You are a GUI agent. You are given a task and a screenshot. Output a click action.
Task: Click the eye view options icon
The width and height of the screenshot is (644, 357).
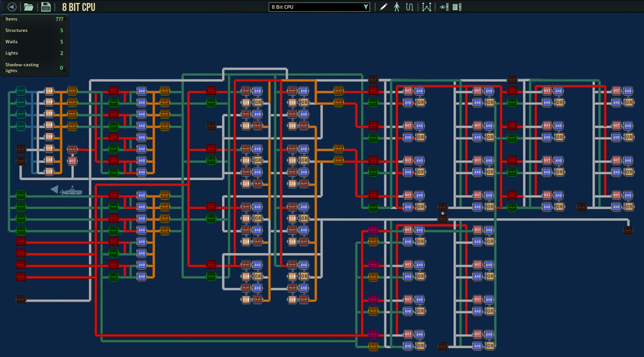click(442, 7)
